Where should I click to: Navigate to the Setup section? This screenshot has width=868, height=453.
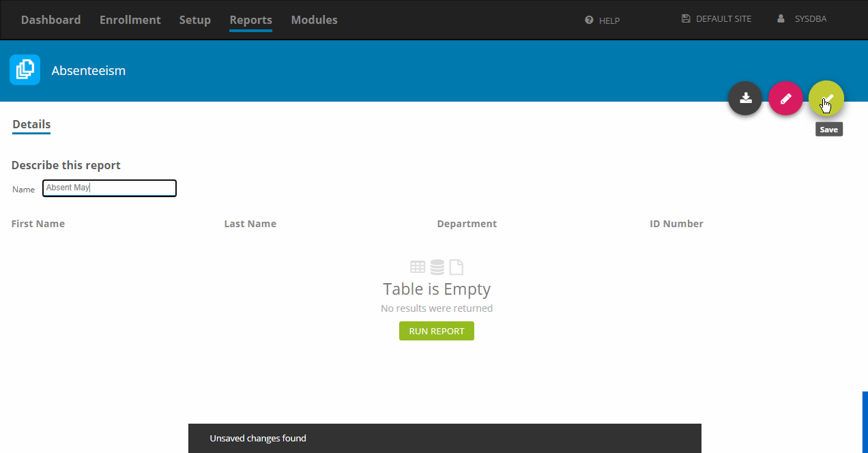coord(194,20)
